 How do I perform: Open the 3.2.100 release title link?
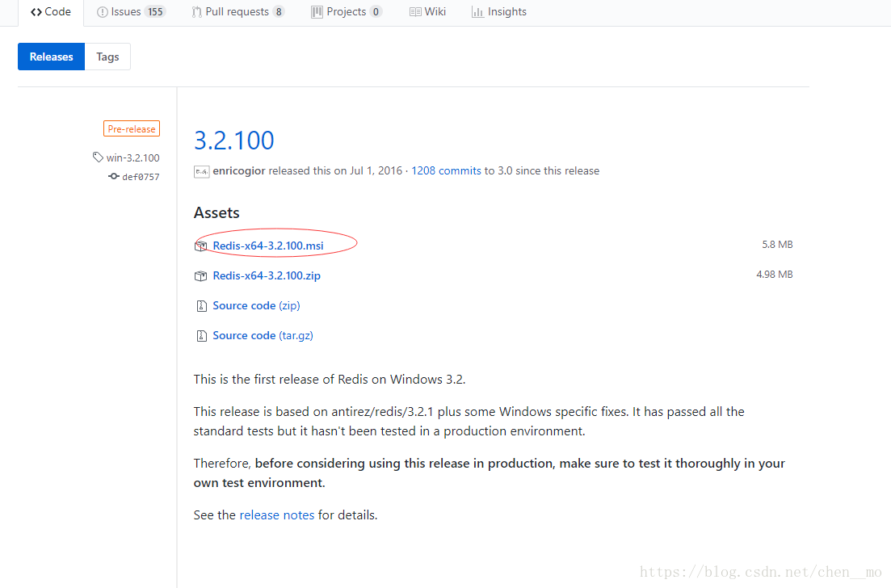[x=234, y=141]
